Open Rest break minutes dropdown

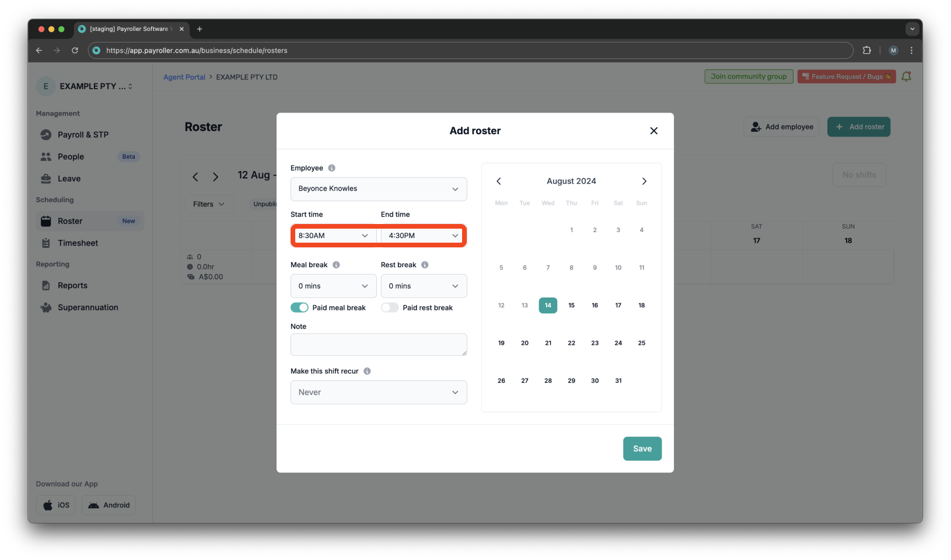(x=424, y=286)
